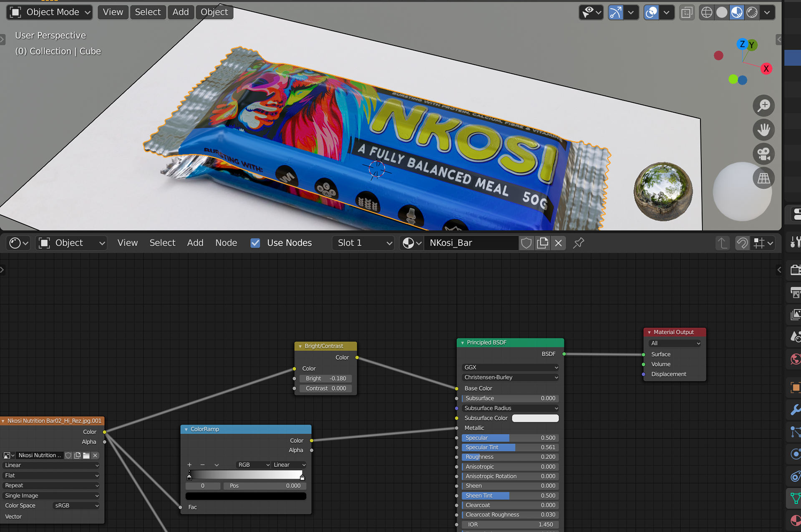This screenshot has width=801, height=532.
Task: Toggle node editor snap magnet
Action: pos(742,243)
